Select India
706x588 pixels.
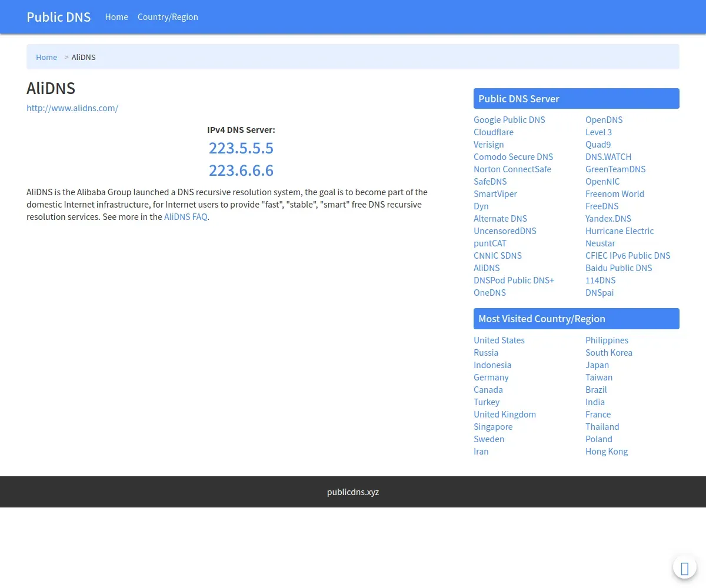click(x=595, y=402)
